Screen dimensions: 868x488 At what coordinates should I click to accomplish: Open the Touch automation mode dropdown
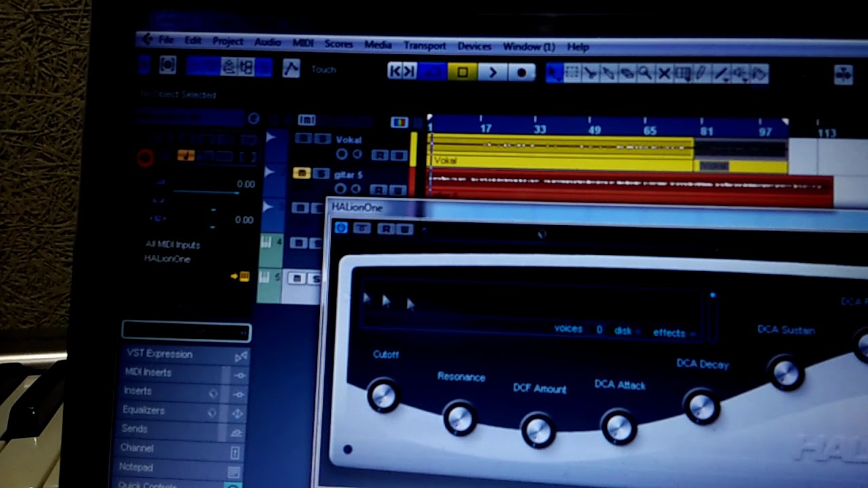[x=323, y=69]
